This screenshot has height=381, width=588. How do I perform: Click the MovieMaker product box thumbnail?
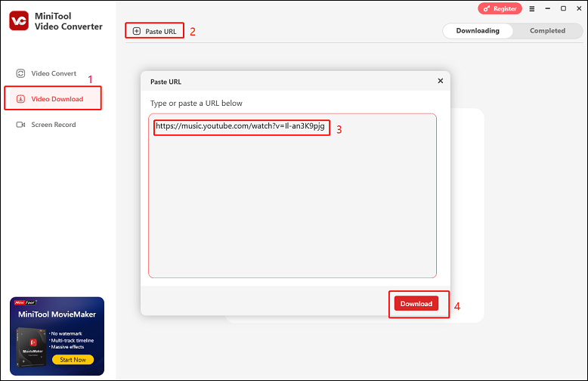(31, 347)
